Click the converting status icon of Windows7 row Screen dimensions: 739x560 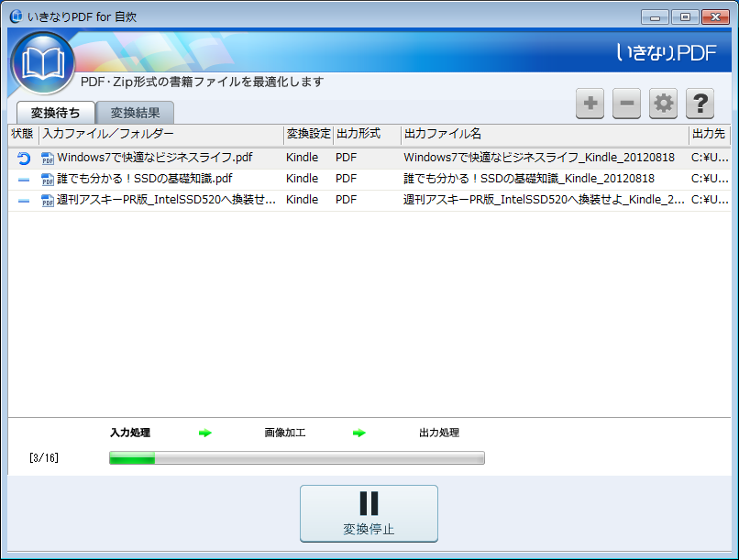point(24,159)
